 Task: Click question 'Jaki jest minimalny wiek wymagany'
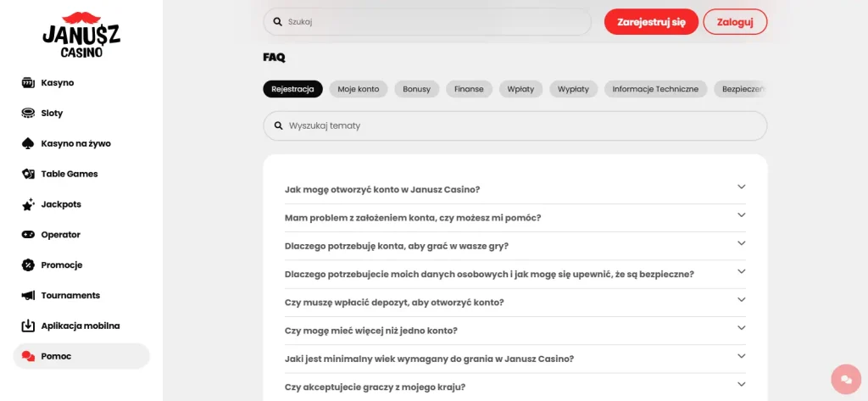point(429,359)
